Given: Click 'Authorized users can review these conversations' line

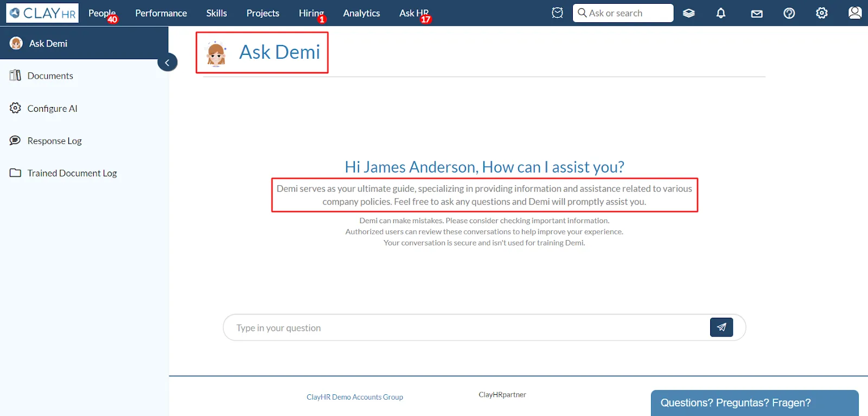Looking at the screenshot, I should 484,231.
